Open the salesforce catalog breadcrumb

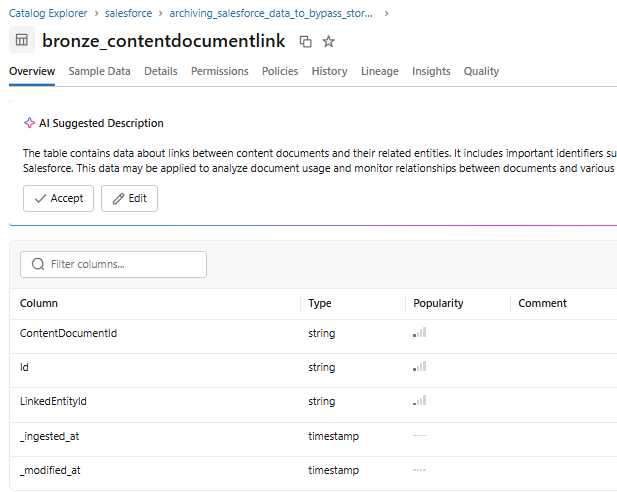[128, 13]
